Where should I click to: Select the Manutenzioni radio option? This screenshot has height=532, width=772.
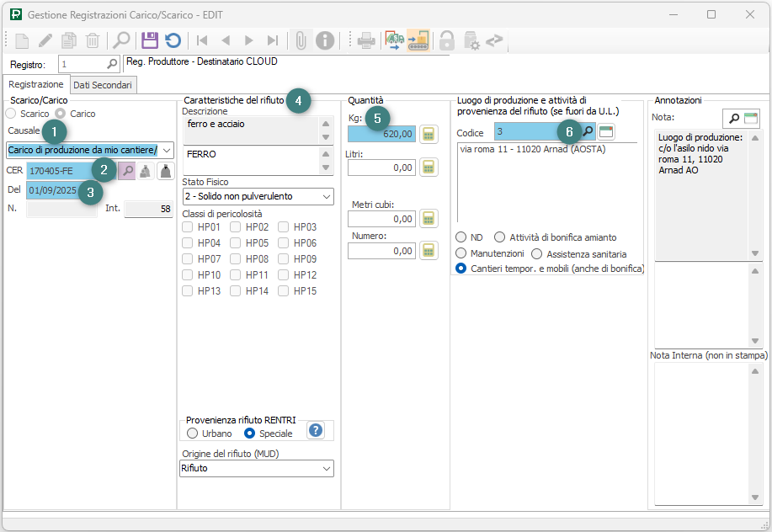[461, 253]
